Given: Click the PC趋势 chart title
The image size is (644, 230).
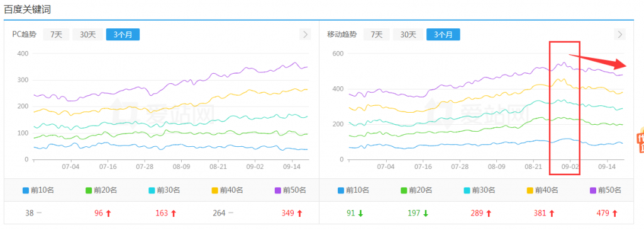Looking at the screenshot, I should 24,35.
